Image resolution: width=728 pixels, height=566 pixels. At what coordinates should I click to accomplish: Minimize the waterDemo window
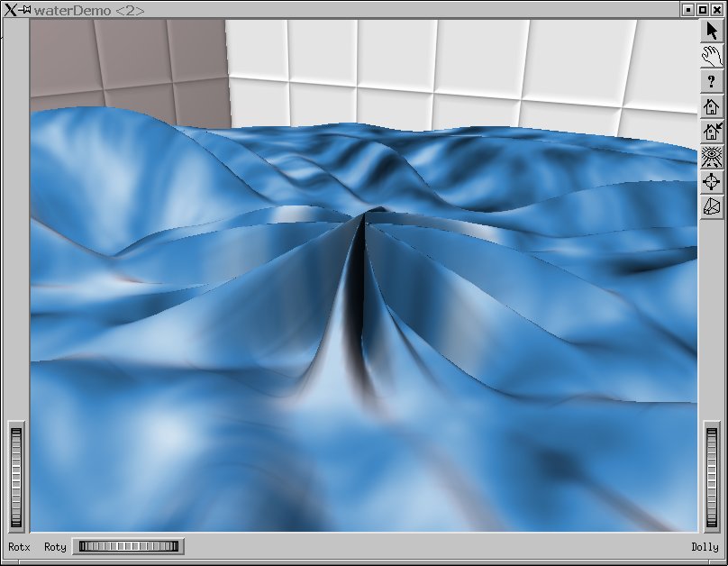tap(688, 10)
